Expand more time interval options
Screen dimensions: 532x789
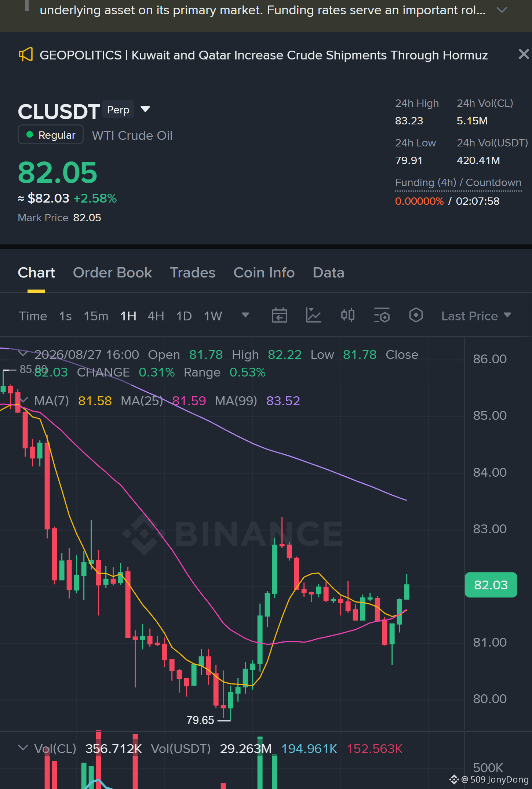[245, 315]
